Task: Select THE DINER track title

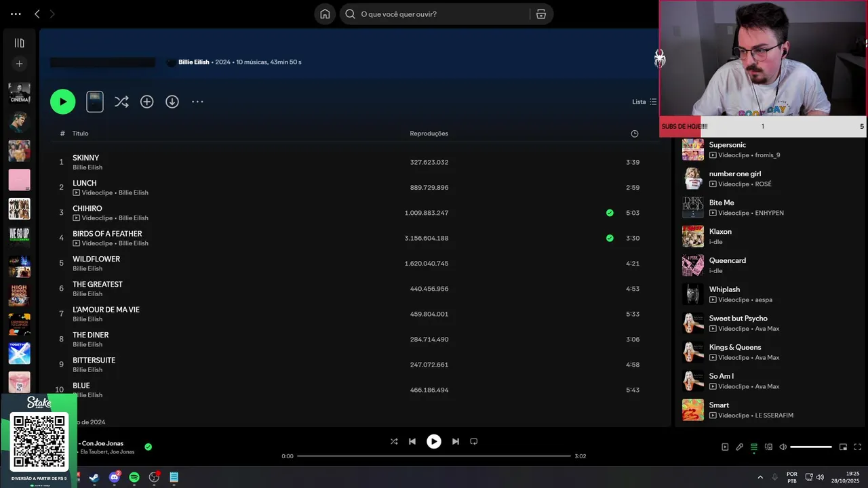Action: 91,335
